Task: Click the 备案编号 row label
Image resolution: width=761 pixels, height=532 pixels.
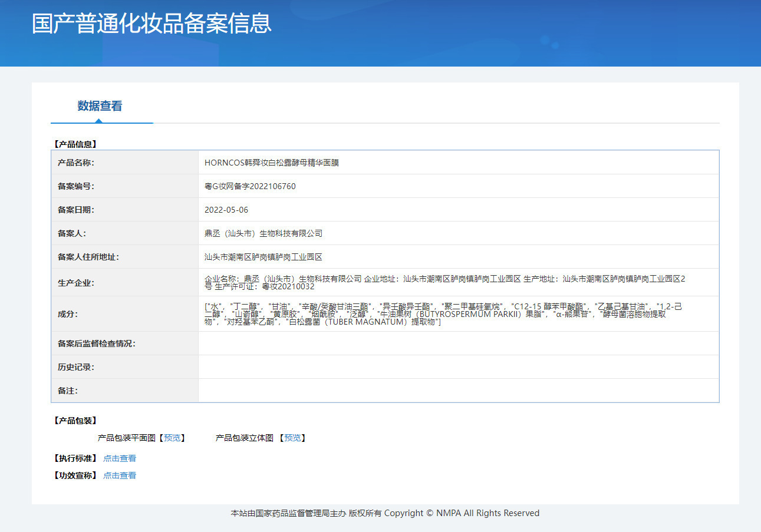Action: (x=75, y=186)
